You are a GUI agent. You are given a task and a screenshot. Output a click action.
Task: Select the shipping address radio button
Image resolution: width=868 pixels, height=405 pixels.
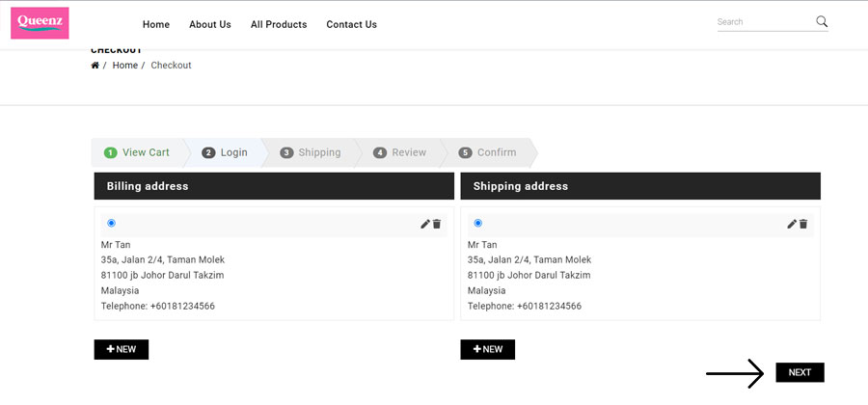[478, 223]
